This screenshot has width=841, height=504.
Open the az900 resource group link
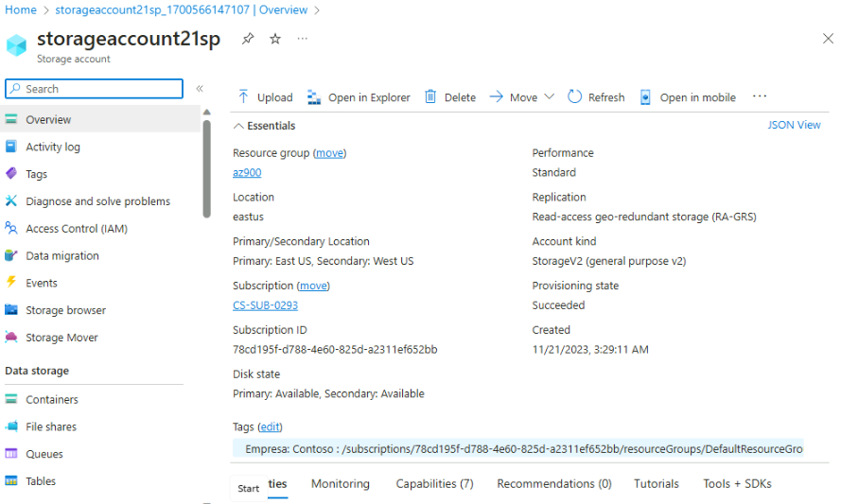pyautogui.click(x=247, y=173)
